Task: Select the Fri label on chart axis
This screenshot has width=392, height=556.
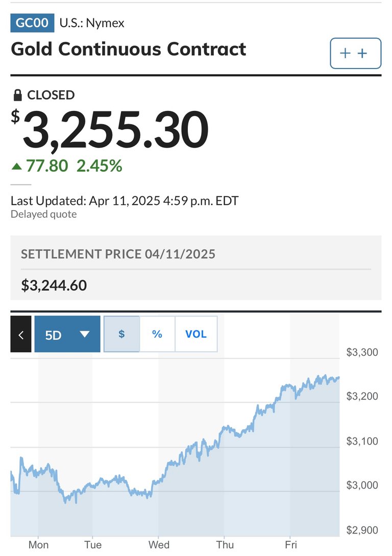Action: coord(291,545)
